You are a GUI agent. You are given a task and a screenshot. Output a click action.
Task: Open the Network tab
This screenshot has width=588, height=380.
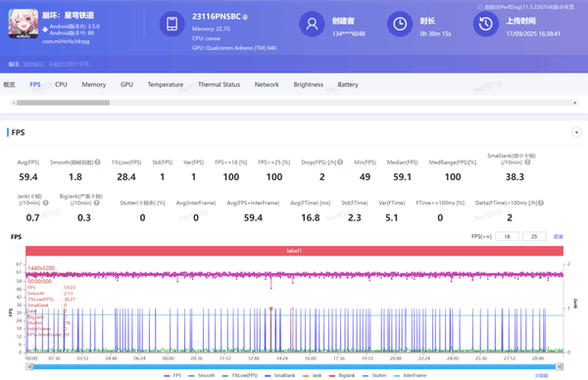click(267, 84)
